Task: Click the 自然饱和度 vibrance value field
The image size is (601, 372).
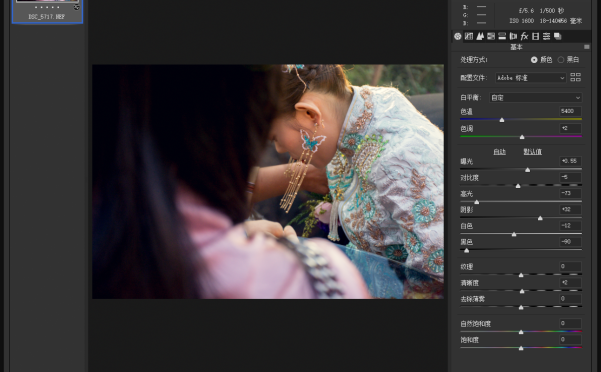Action: click(x=570, y=323)
